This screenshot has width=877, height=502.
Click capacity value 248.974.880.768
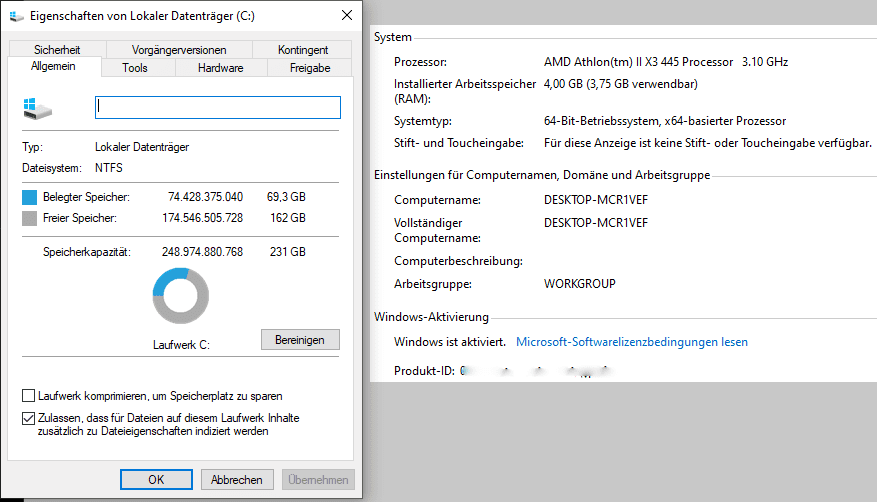tap(202, 252)
